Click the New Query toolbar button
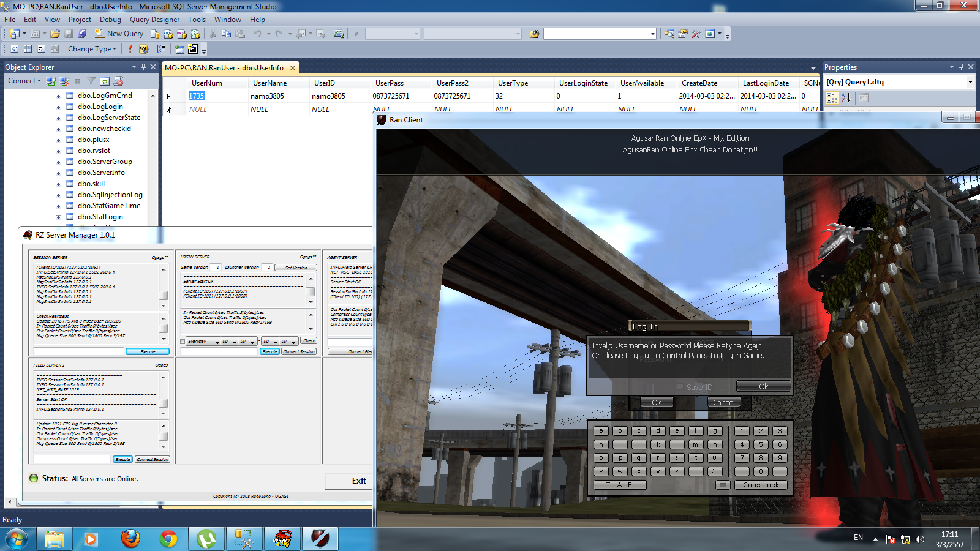This screenshot has width=980, height=551. pyautogui.click(x=119, y=34)
